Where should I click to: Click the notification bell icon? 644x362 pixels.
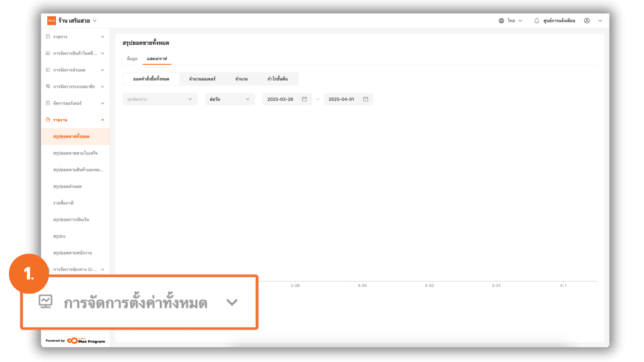coord(537,21)
